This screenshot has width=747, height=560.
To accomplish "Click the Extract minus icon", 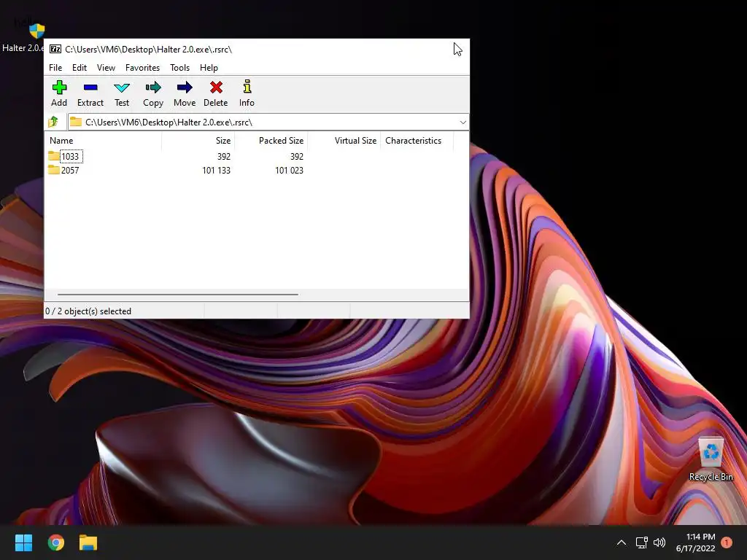I will pos(90,87).
